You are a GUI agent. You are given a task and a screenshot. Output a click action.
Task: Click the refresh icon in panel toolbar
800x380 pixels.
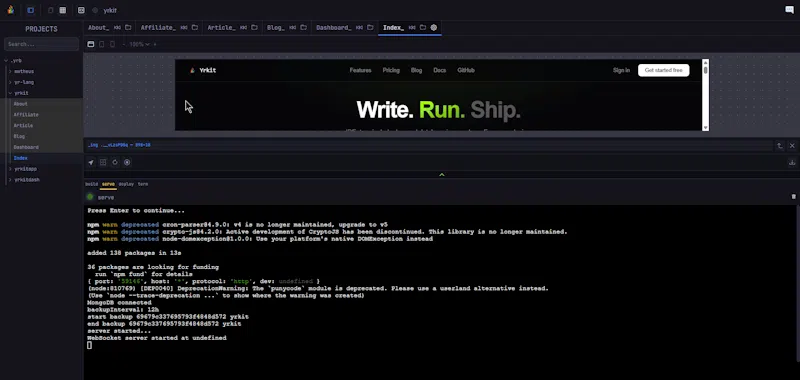(115, 162)
